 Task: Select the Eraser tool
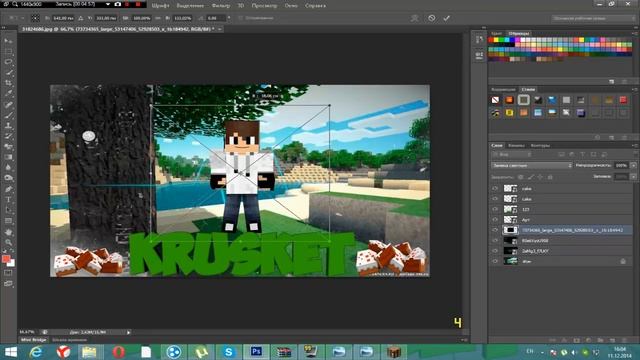8,147
